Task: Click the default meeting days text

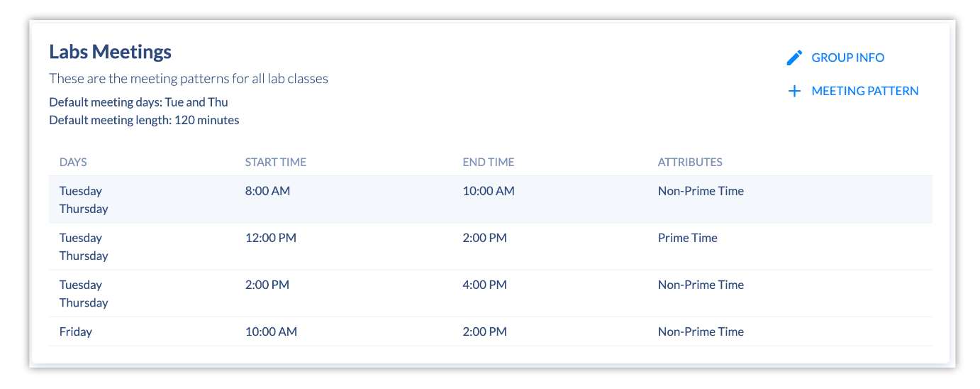Action: click(138, 102)
